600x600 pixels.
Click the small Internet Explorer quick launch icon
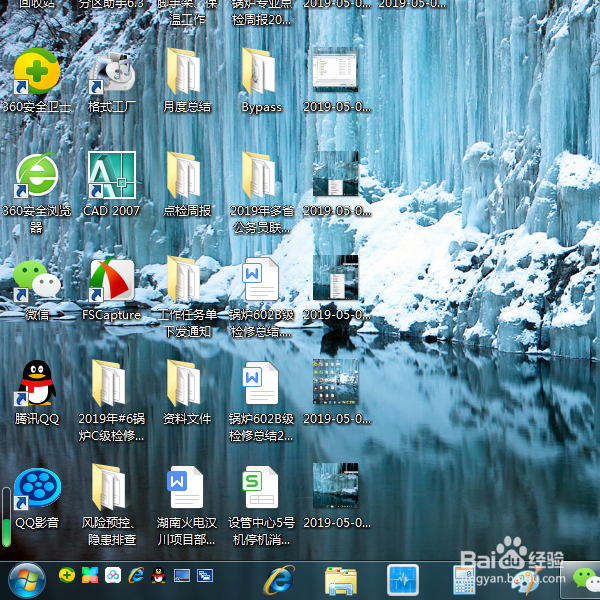(x=136, y=575)
